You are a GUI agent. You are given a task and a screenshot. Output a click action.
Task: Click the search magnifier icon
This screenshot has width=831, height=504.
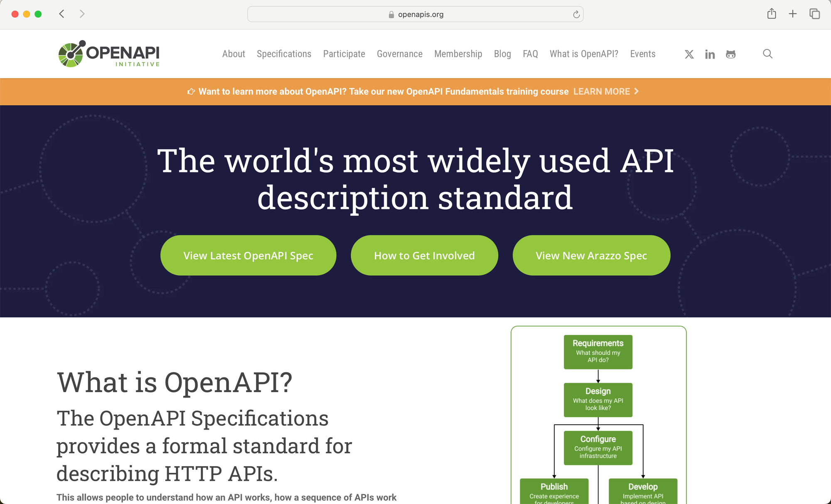point(767,54)
